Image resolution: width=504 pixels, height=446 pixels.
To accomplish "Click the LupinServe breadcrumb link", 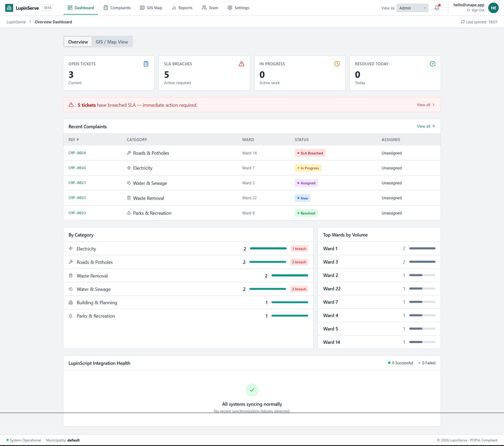I will (16, 22).
